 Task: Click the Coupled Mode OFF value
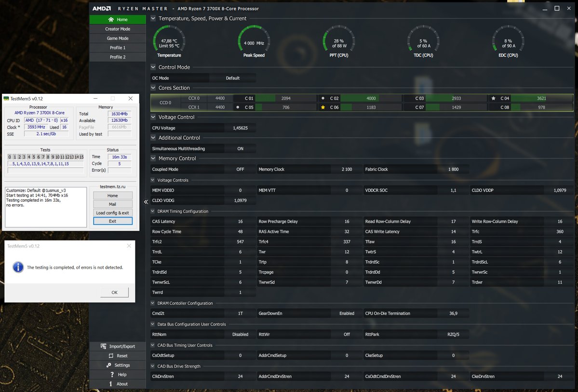click(241, 170)
